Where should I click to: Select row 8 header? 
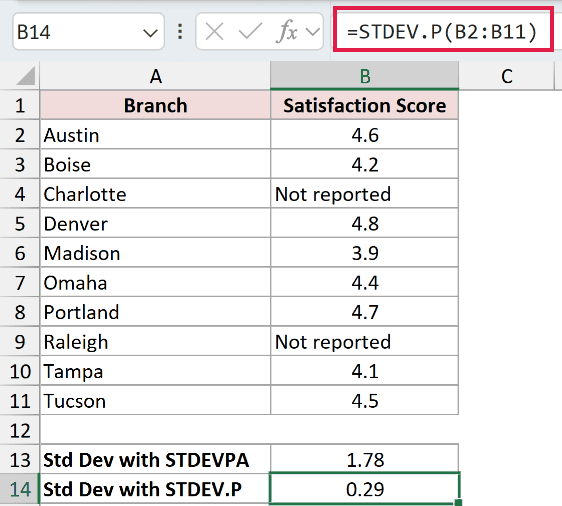point(20,312)
